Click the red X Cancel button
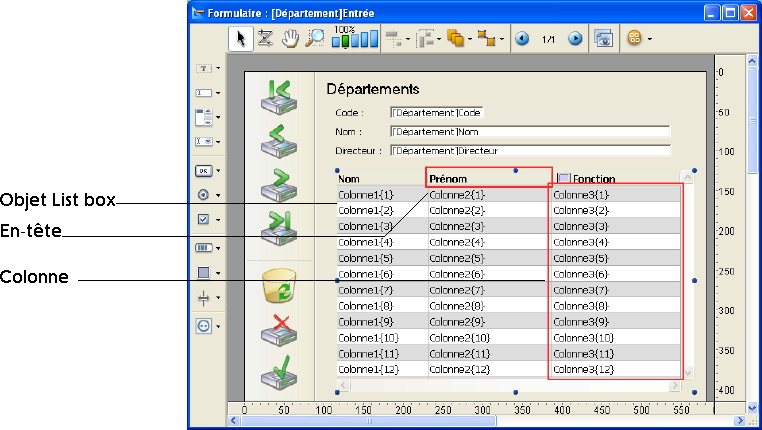This screenshot has width=762, height=430. click(279, 330)
